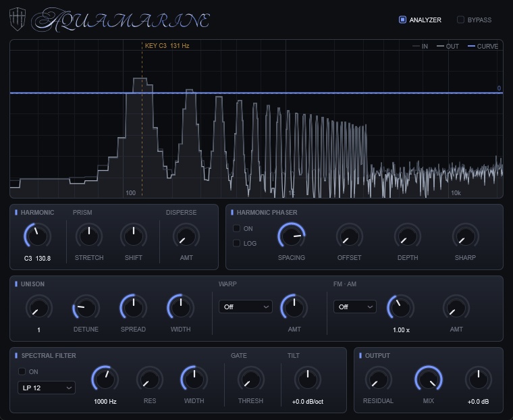513x420 pixels.
Task: Click the KEY C3 131 Hz marker label
Action: click(x=167, y=45)
